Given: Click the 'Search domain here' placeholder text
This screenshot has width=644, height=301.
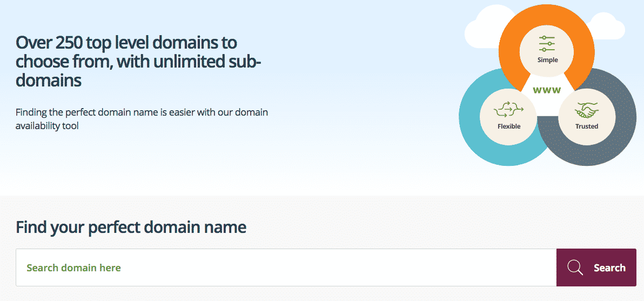Looking at the screenshot, I should (73, 268).
